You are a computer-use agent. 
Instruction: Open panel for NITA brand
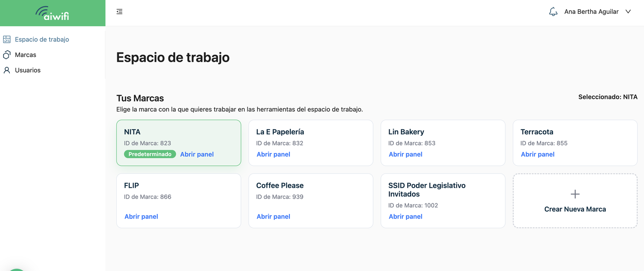(197, 155)
